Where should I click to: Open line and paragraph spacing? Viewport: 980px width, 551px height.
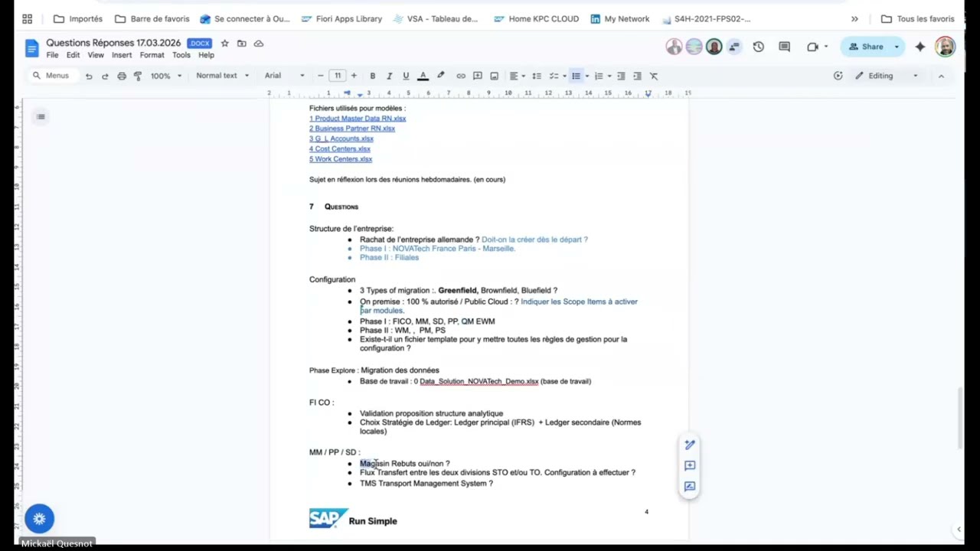[x=537, y=76]
